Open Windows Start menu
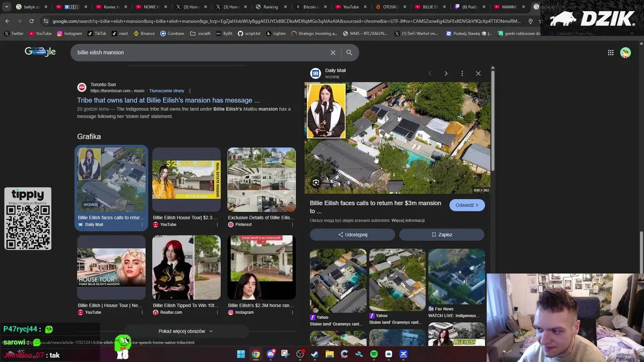 click(241, 354)
